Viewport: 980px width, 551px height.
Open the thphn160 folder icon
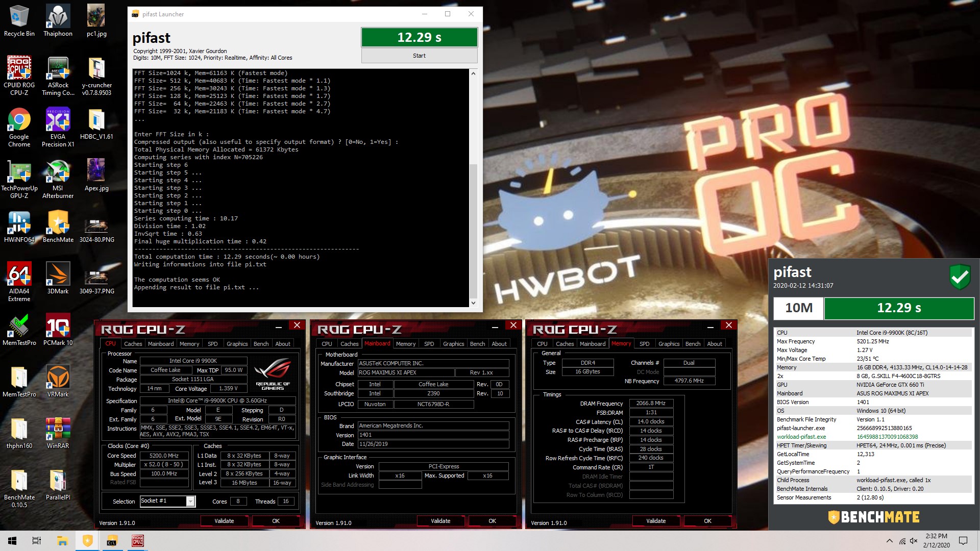[19, 433]
